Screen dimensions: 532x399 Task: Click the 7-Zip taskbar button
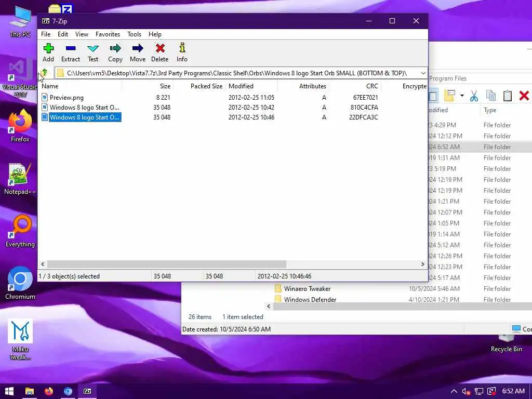tap(87, 391)
